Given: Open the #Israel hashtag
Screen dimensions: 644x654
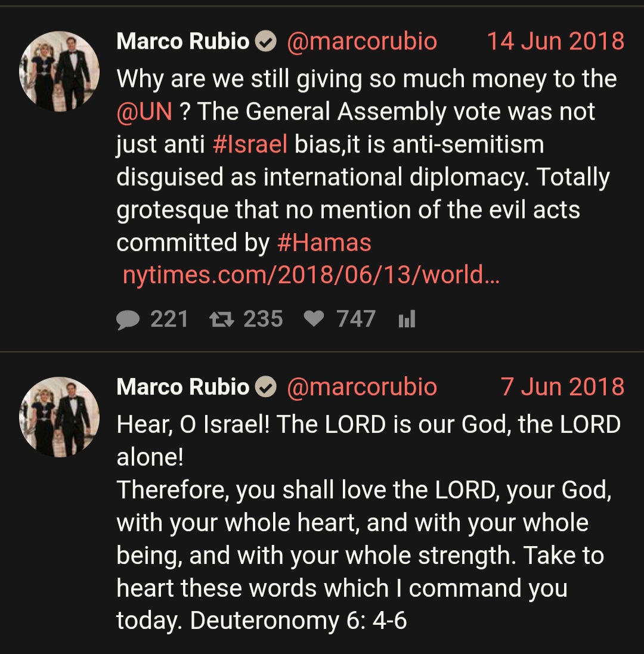Looking at the screenshot, I should (x=250, y=144).
